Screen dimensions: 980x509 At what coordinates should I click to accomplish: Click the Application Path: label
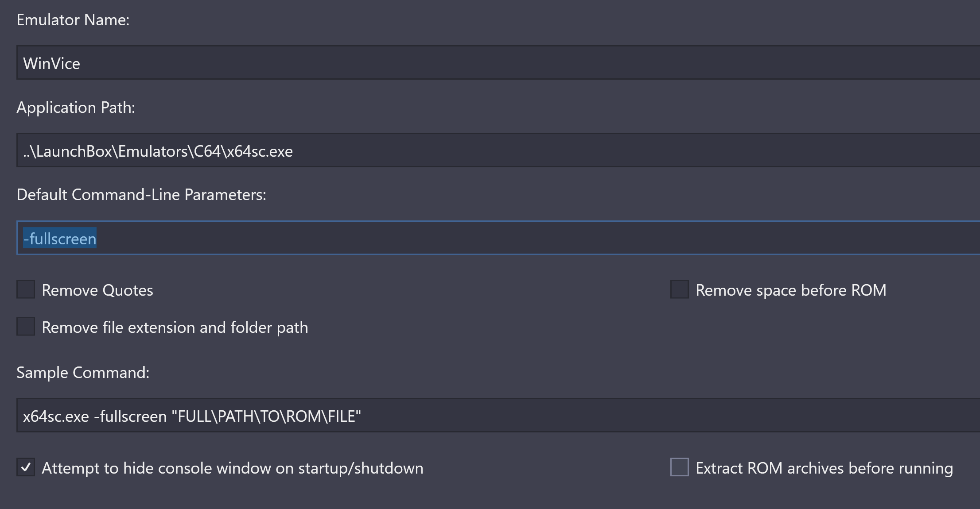coord(76,108)
